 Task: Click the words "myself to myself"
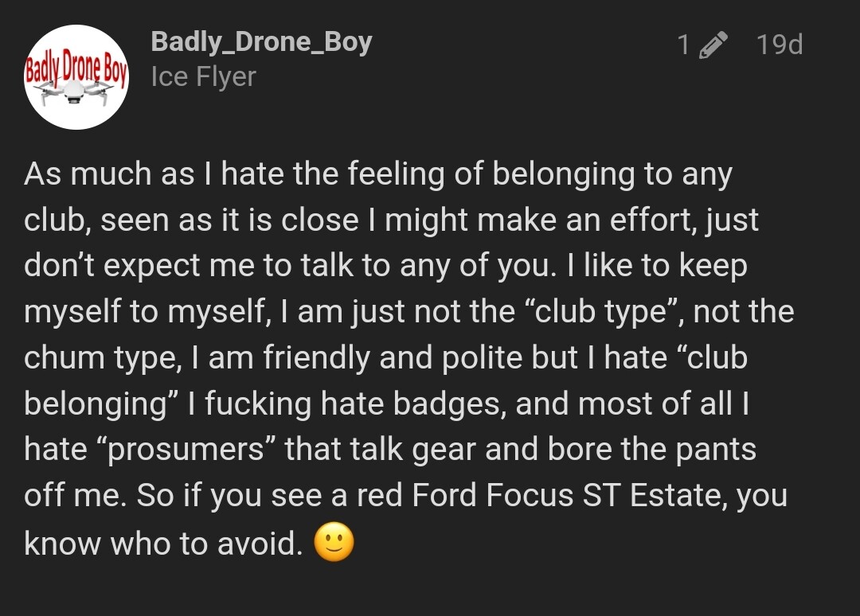pos(143,312)
